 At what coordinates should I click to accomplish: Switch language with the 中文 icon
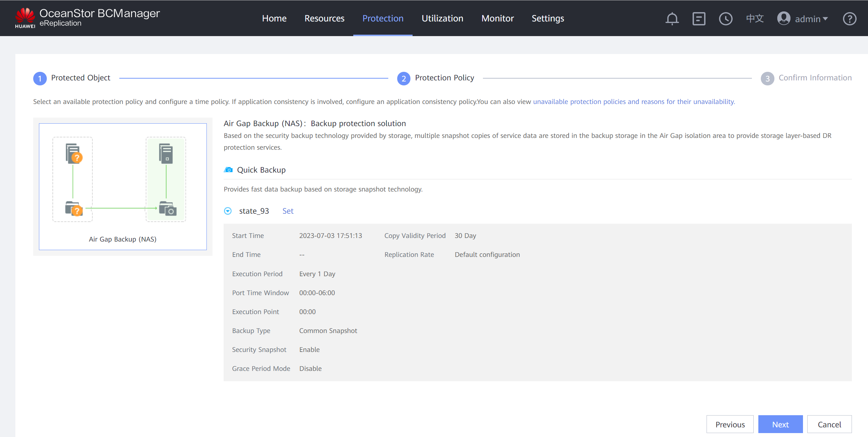coord(755,19)
